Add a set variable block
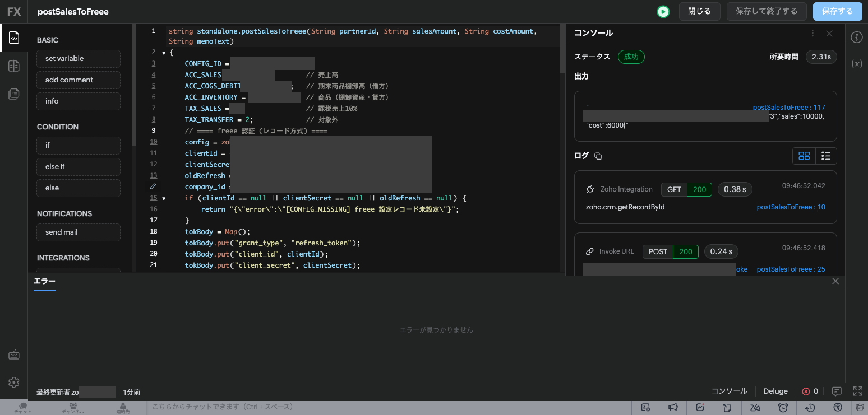 pos(79,59)
